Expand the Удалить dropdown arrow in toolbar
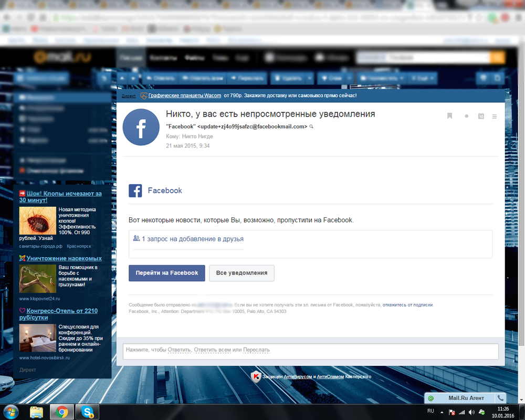 (310, 78)
